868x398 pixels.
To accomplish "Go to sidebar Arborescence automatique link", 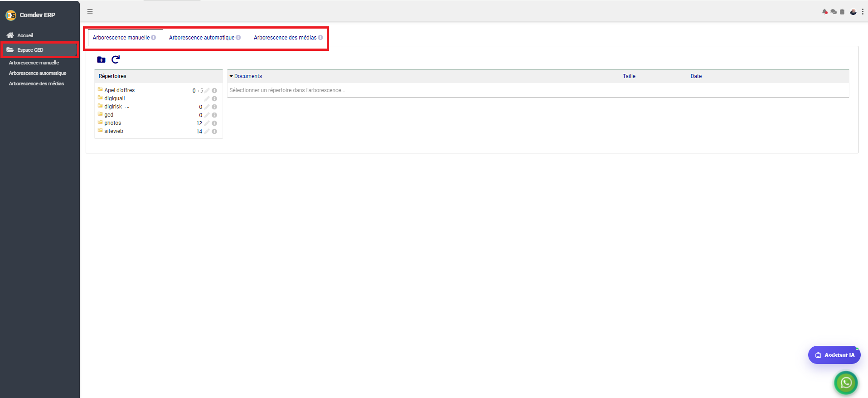I will click(38, 73).
